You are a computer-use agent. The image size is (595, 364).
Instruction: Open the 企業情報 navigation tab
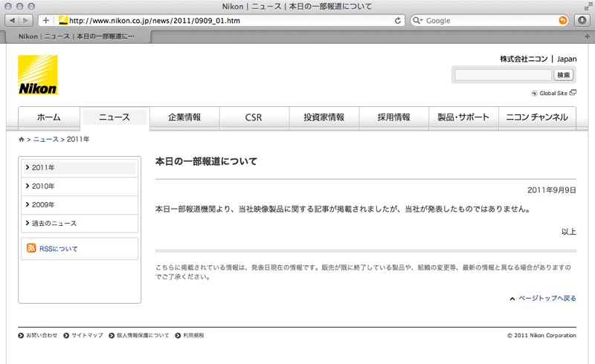pos(184,117)
